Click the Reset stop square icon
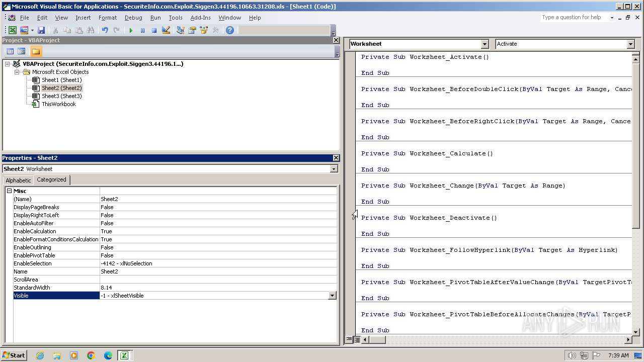 coord(154,31)
